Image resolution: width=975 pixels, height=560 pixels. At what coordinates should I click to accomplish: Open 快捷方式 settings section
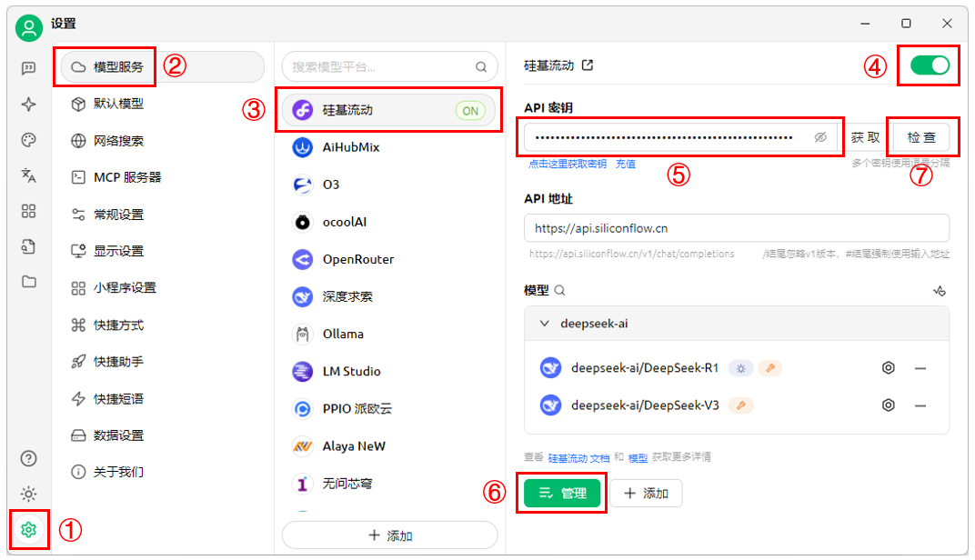[163, 325]
